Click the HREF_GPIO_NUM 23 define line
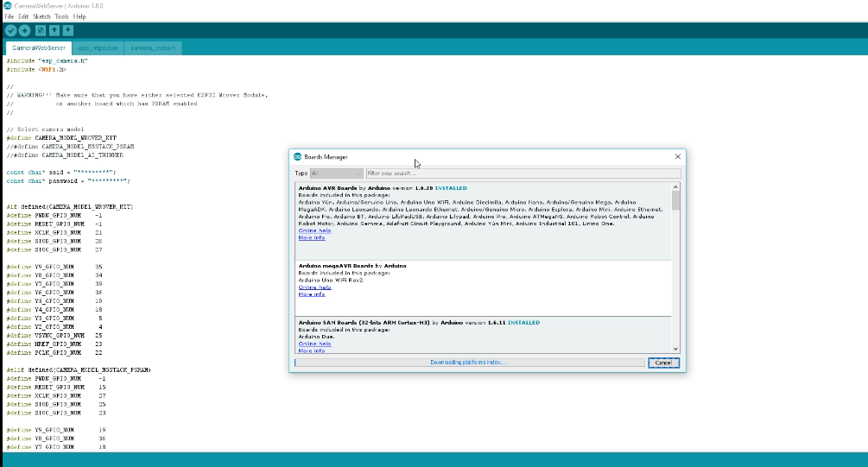This screenshot has height=467, width=868. click(54, 344)
